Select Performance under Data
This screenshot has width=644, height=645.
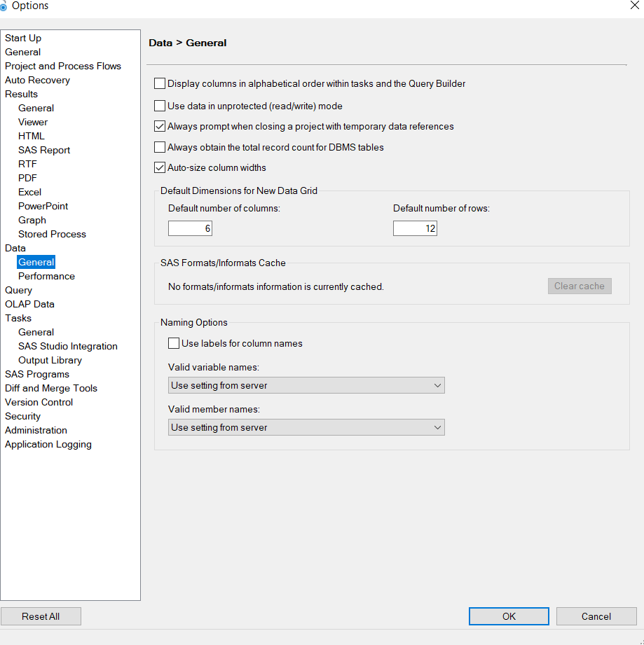(46, 276)
